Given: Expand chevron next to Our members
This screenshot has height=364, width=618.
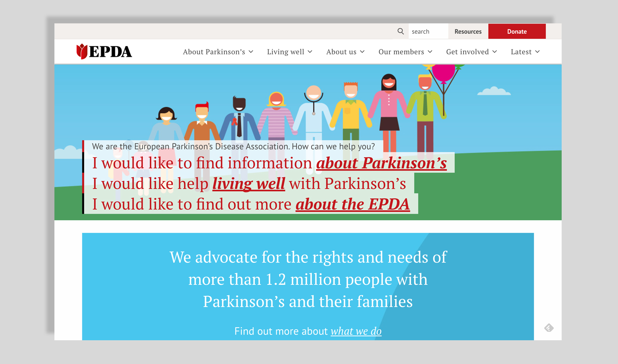Looking at the screenshot, I should (x=430, y=52).
